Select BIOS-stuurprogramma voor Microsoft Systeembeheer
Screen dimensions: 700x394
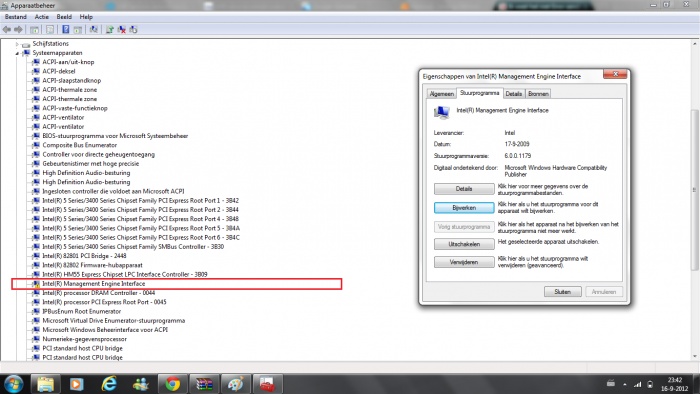[x=115, y=136]
